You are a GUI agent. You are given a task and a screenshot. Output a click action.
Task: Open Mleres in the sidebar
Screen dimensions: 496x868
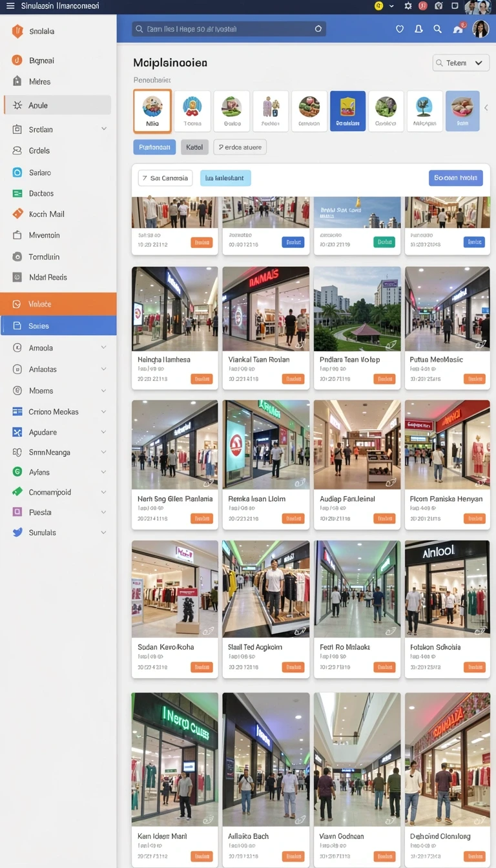(x=39, y=81)
